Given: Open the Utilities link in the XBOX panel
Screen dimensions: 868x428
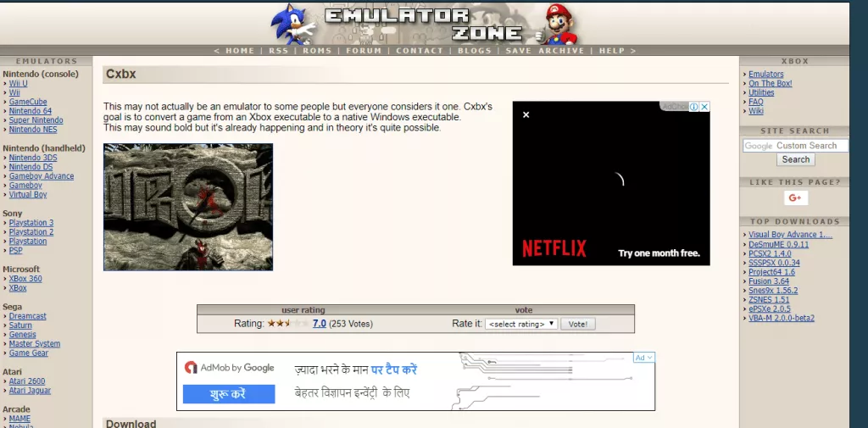Looking at the screenshot, I should click(x=761, y=92).
